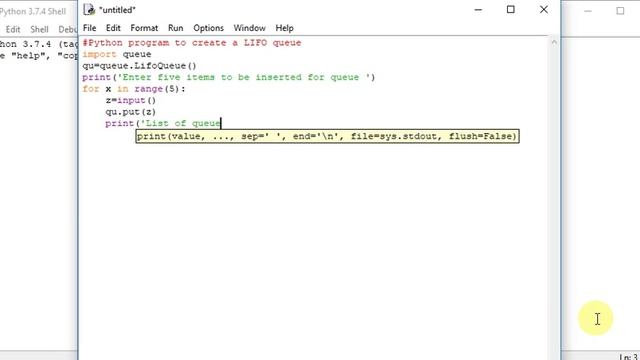Screen dimensions: 640x360
Task: Open the Help menu
Action: pos(284,28)
